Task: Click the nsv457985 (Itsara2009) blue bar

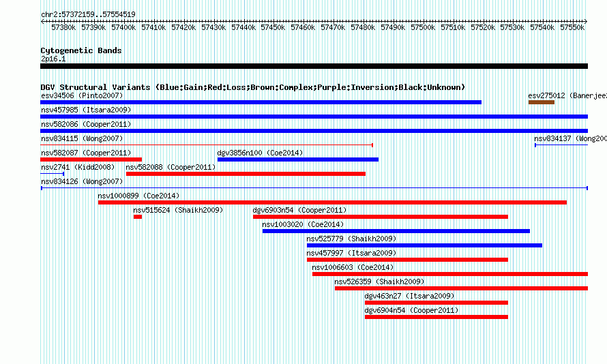Action: 314,117
